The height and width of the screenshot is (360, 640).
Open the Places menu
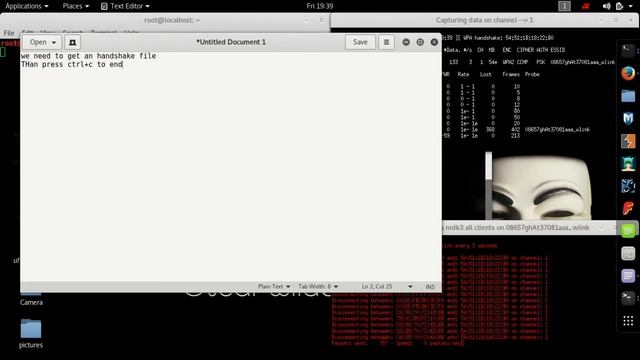tap(76, 6)
